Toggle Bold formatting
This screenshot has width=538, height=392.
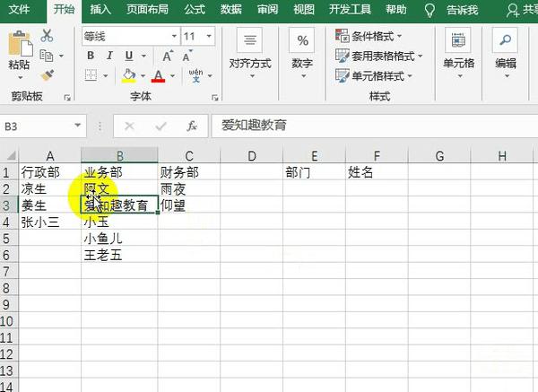point(91,56)
